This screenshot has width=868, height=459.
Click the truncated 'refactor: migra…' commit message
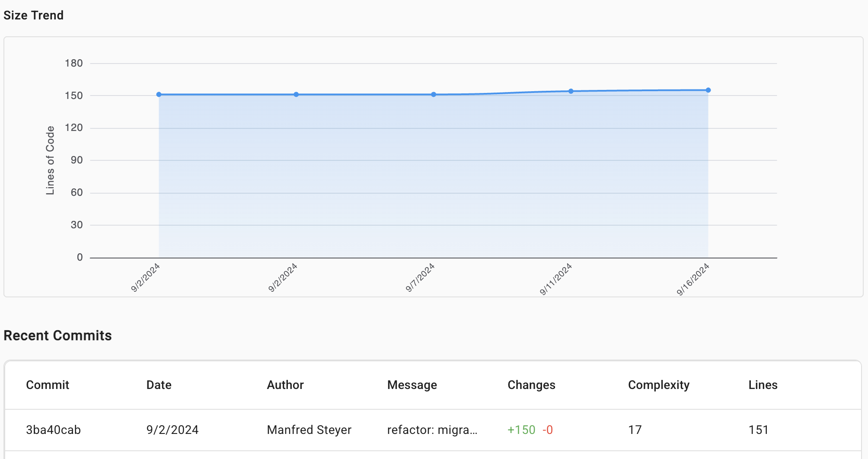tap(432, 430)
